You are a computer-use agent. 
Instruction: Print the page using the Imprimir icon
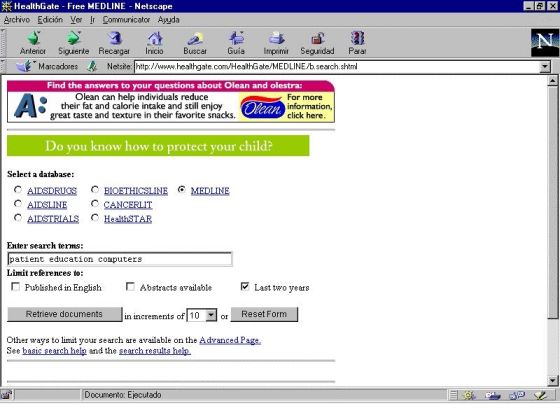(276, 38)
